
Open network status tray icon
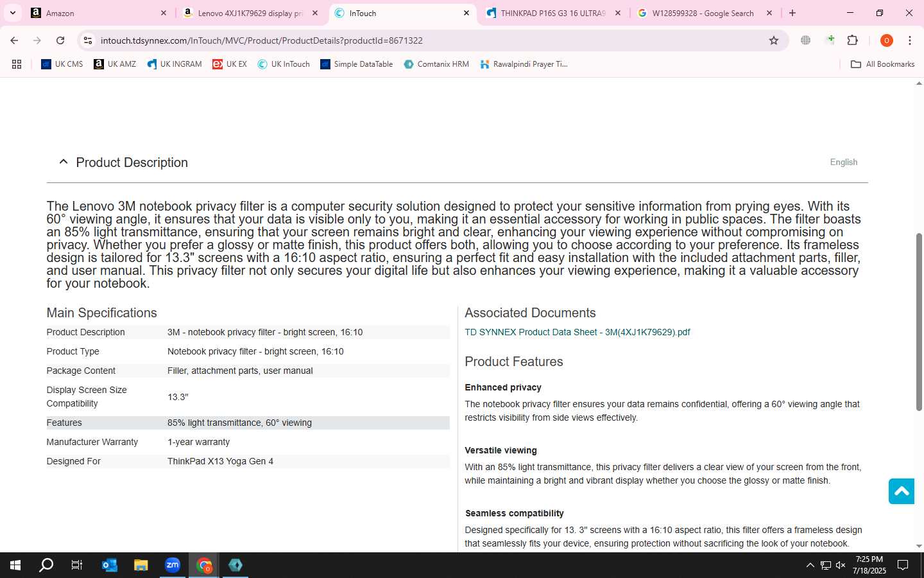click(826, 565)
